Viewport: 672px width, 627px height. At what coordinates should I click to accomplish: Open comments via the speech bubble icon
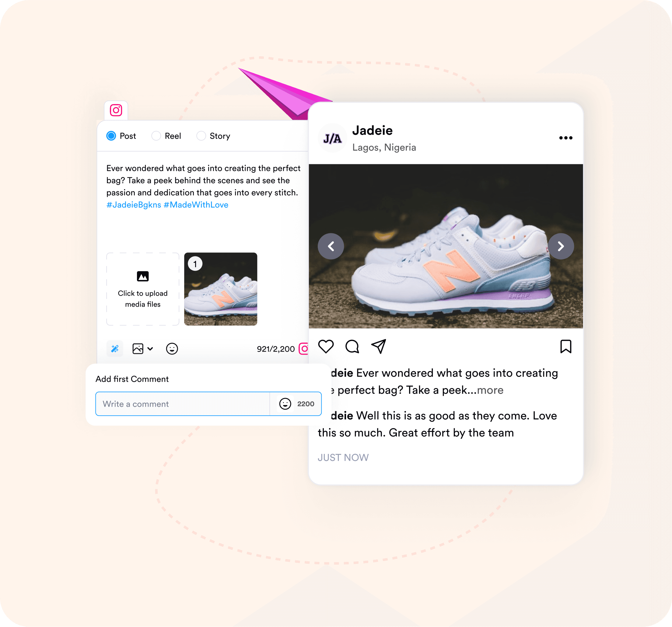click(352, 346)
